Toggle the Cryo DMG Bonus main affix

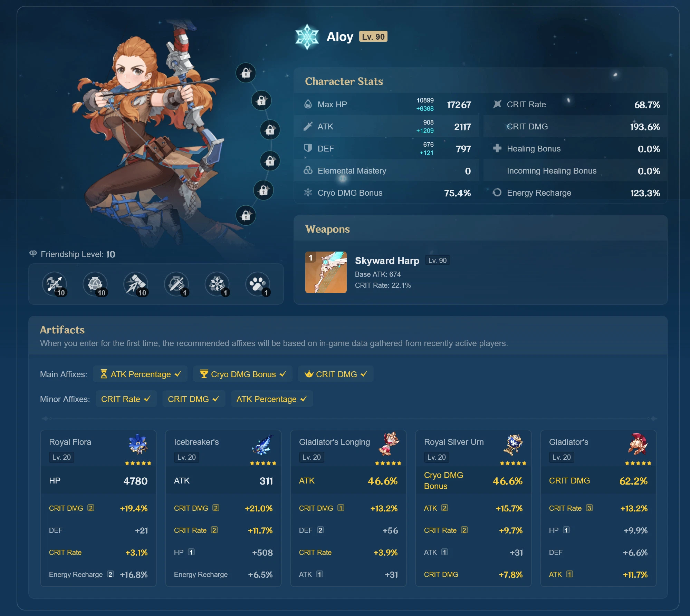tap(243, 374)
